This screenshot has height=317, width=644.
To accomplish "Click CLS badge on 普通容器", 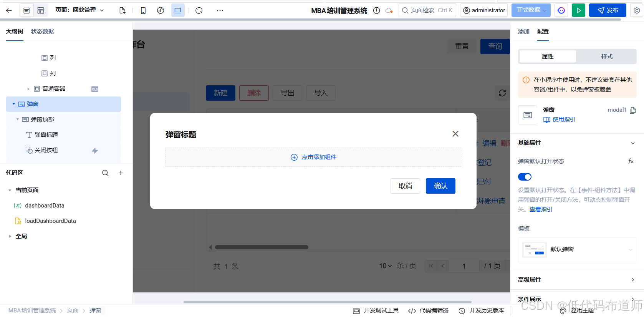I will (x=95, y=89).
